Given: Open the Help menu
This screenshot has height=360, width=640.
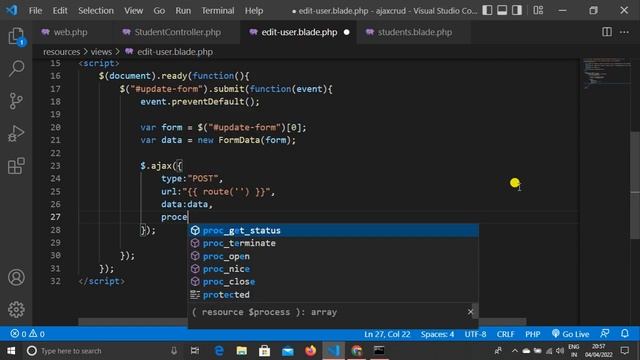Looking at the screenshot, I should (254, 11).
